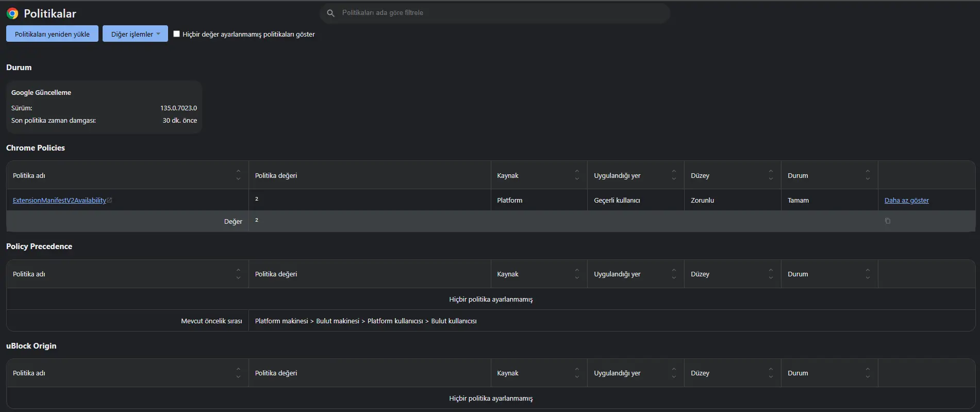Click the 'Durum' section heading above Google Güncelleme
Screen dimensions: 980x412
(19, 68)
